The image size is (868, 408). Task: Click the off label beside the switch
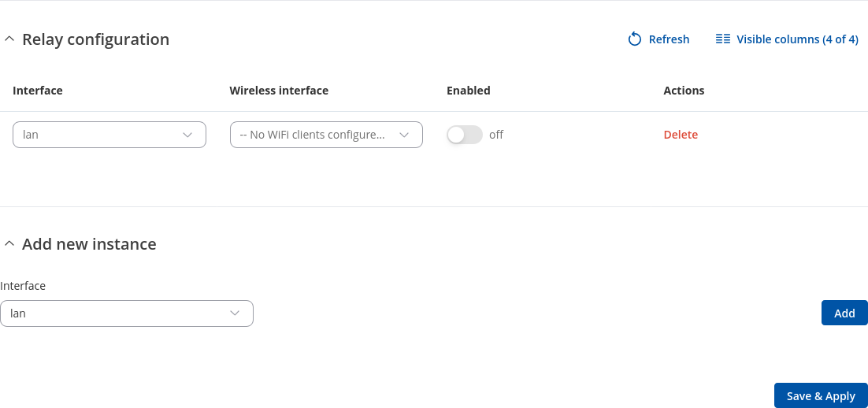pos(496,135)
